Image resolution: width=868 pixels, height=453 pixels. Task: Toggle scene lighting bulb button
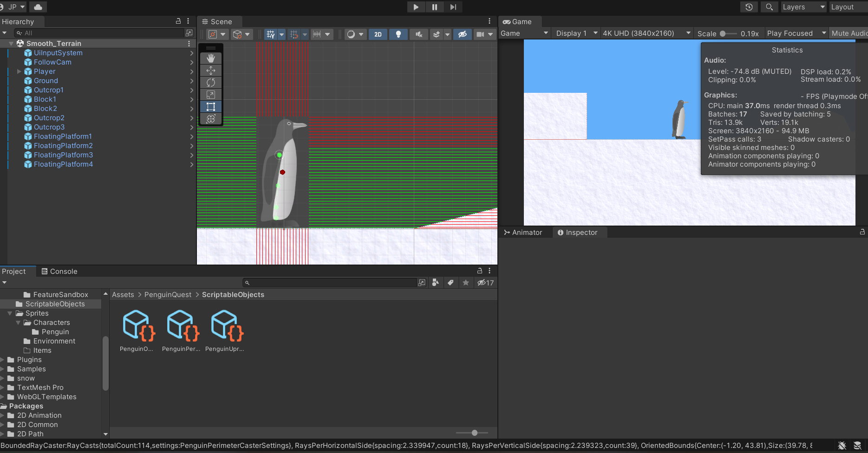coord(398,34)
